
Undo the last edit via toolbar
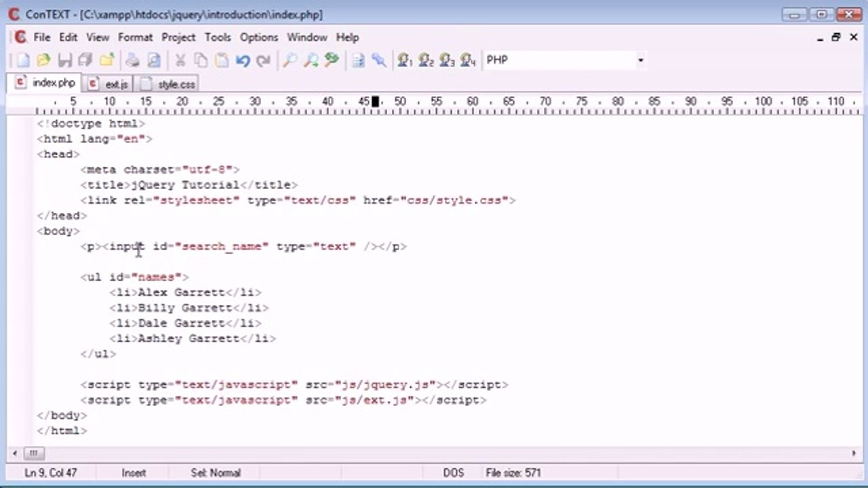point(243,60)
